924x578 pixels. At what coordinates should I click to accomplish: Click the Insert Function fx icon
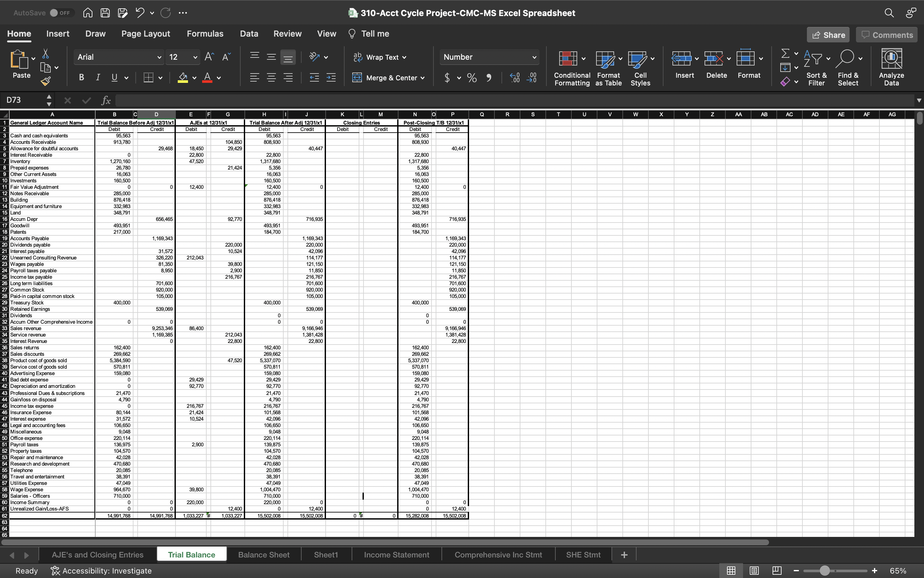pos(106,100)
